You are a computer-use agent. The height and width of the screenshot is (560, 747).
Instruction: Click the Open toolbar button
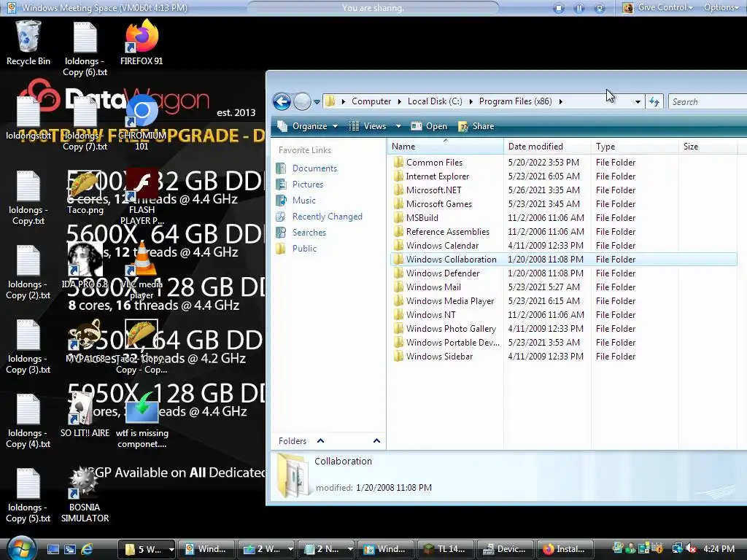point(429,126)
